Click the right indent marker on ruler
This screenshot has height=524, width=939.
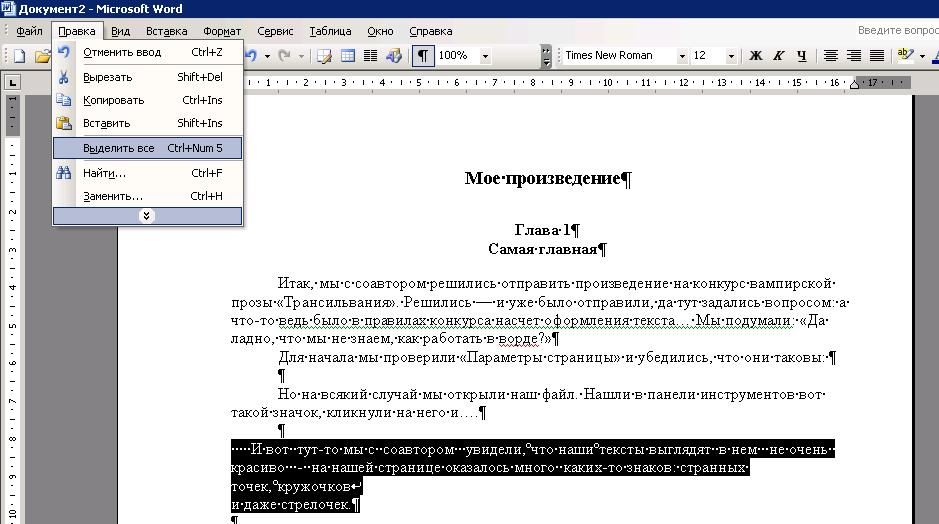pos(855,85)
